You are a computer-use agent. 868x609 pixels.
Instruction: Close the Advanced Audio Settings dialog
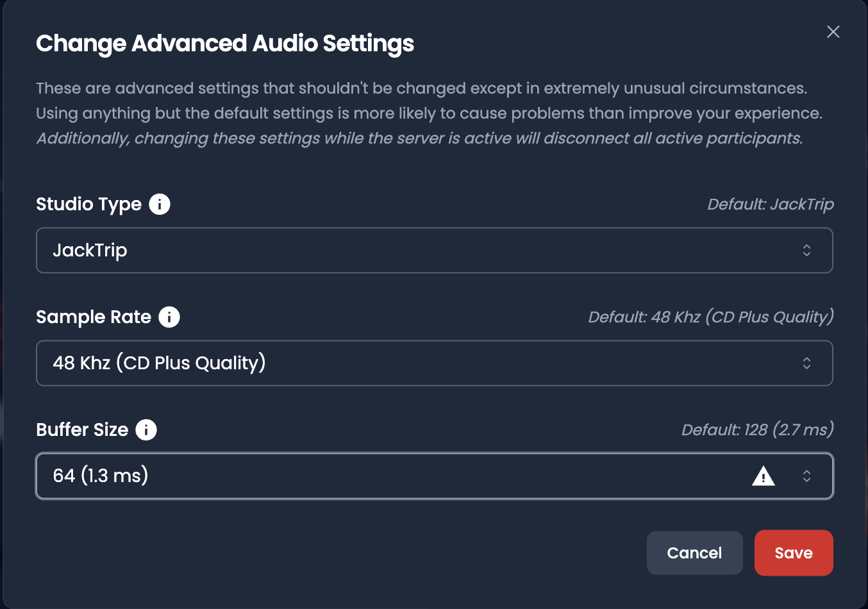click(833, 32)
